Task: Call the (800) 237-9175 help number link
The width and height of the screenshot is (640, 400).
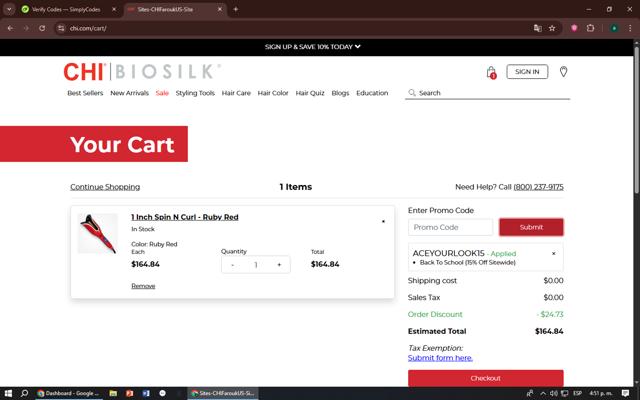Action: coord(538,187)
